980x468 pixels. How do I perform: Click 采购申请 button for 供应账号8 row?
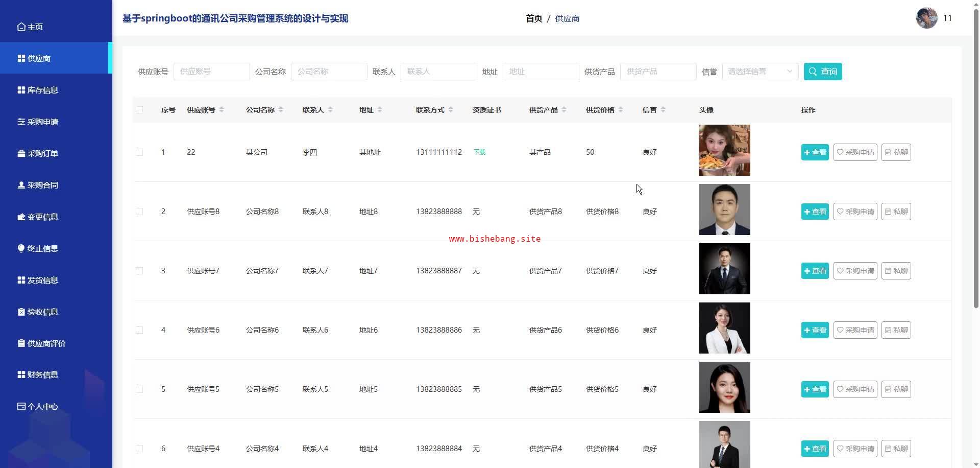855,212
